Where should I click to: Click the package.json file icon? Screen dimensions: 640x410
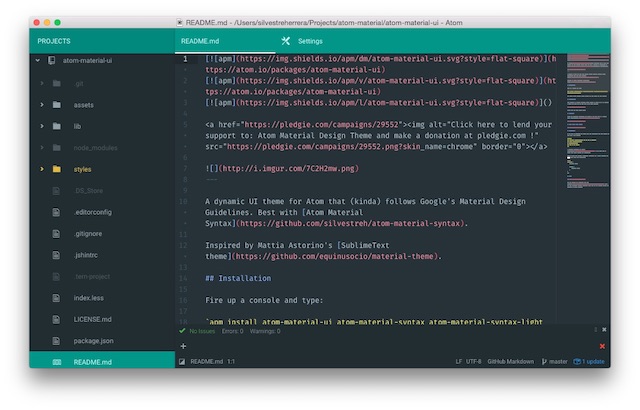pos(56,341)
